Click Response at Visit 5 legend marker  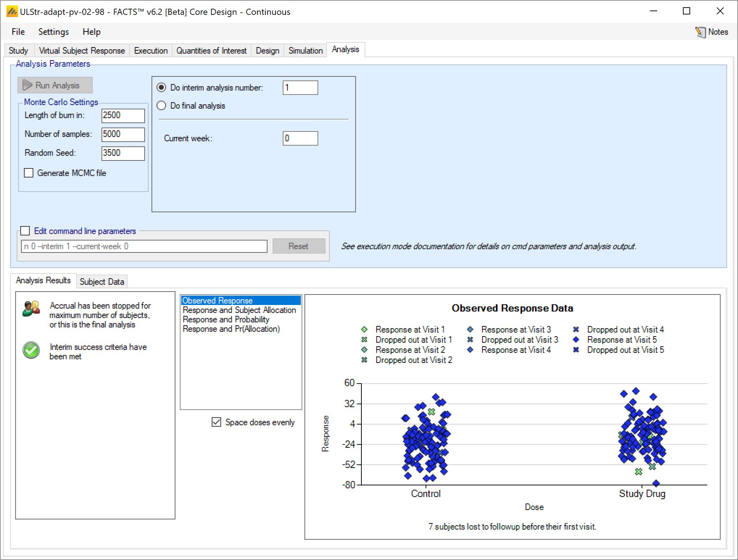(576, 340)
